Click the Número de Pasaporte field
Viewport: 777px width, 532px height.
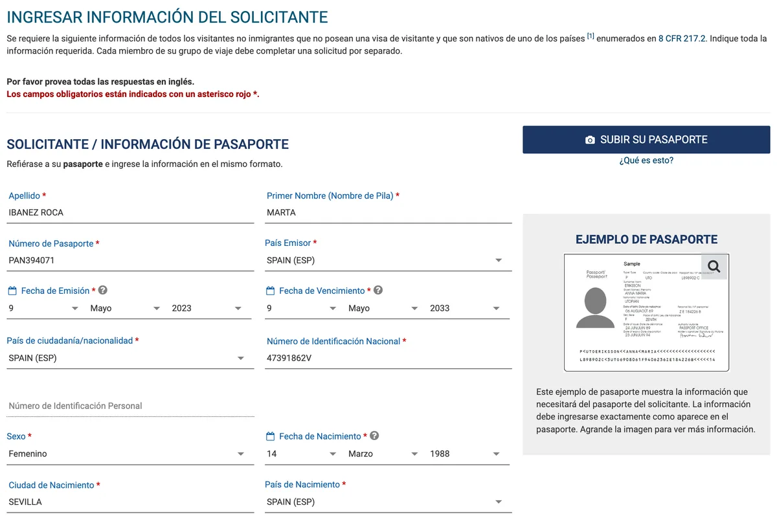click(129, 261)
